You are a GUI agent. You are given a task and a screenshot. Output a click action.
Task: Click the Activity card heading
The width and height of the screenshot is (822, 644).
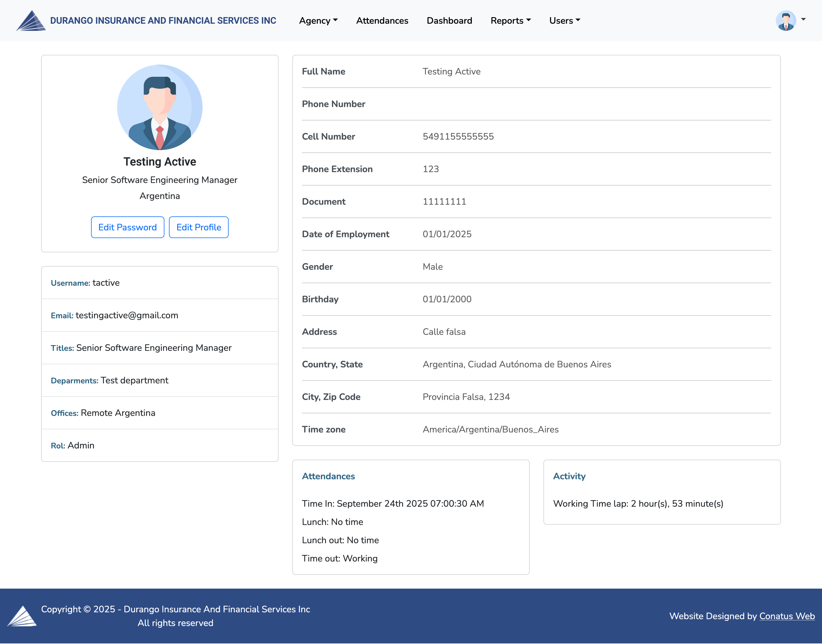569,476
